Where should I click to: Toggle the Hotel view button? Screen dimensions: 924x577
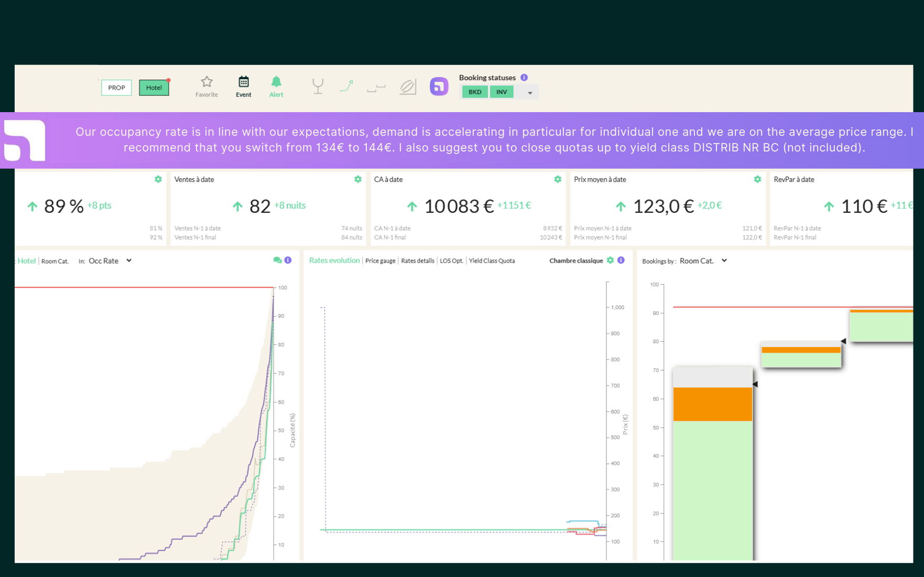[x=154, y=88]
